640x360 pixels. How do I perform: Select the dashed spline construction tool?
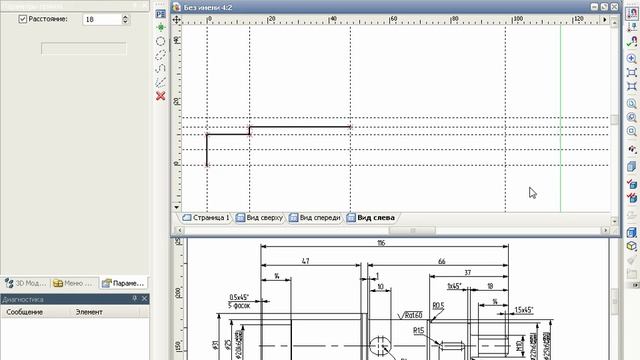pos(161,68)
